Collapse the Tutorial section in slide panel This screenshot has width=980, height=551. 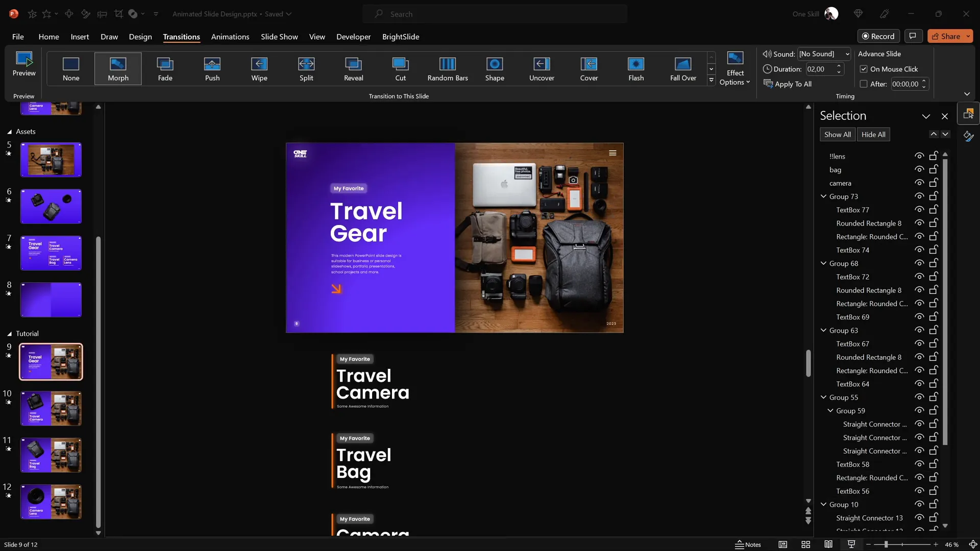pyautogui.click(x=9, y=334)
